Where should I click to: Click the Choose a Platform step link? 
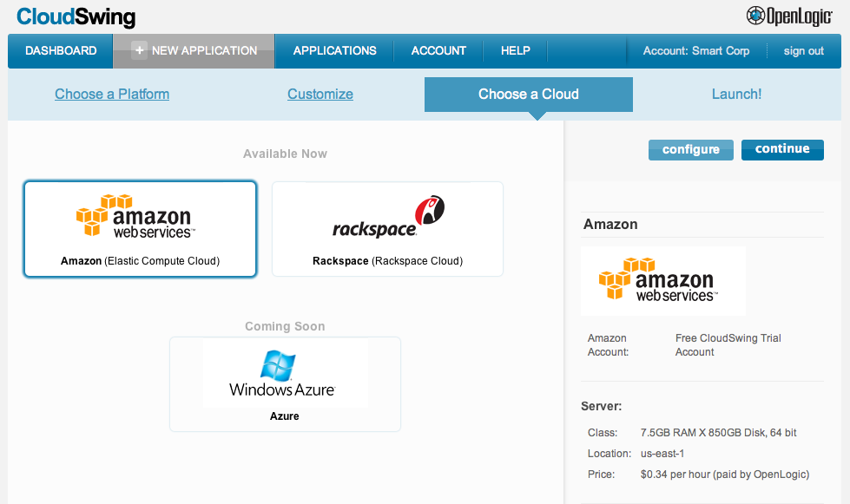pos(112,95)
